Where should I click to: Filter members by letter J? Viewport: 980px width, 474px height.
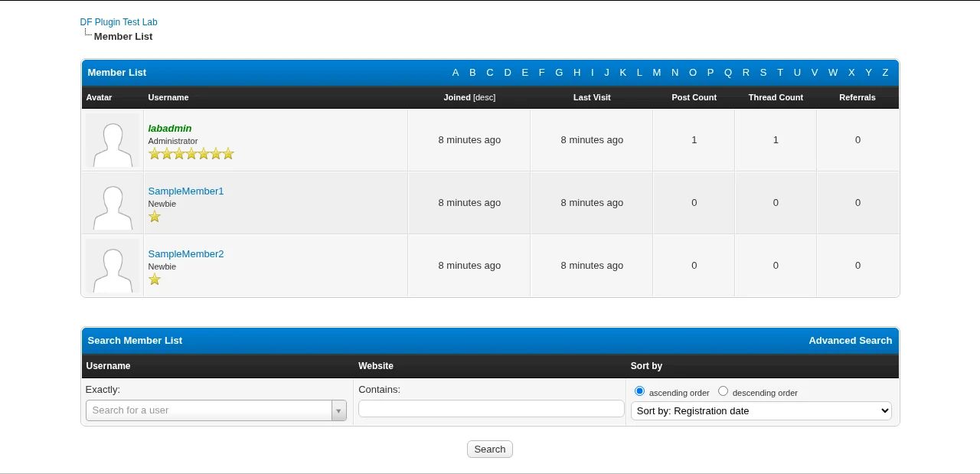[606, 73]
